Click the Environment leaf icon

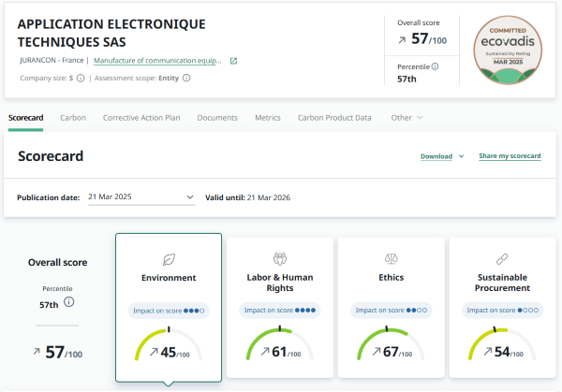[x=169, y=259]
